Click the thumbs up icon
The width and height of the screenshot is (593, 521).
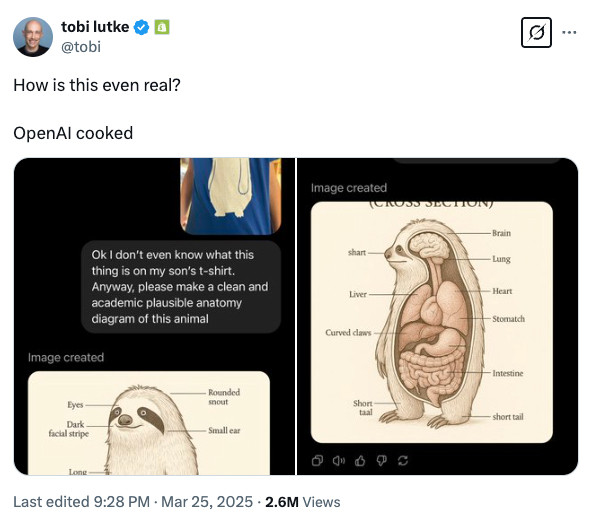pos(360,461)
